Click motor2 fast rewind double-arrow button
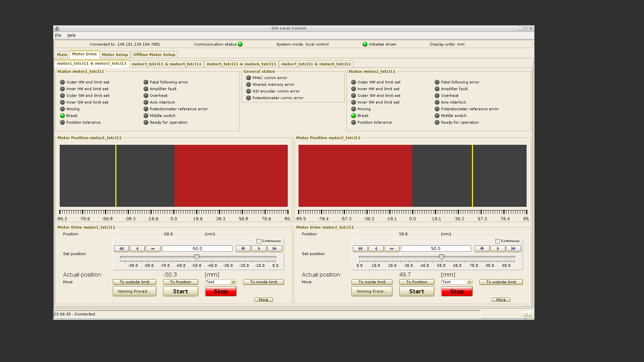644x362 pixels. tap(360, 249)
